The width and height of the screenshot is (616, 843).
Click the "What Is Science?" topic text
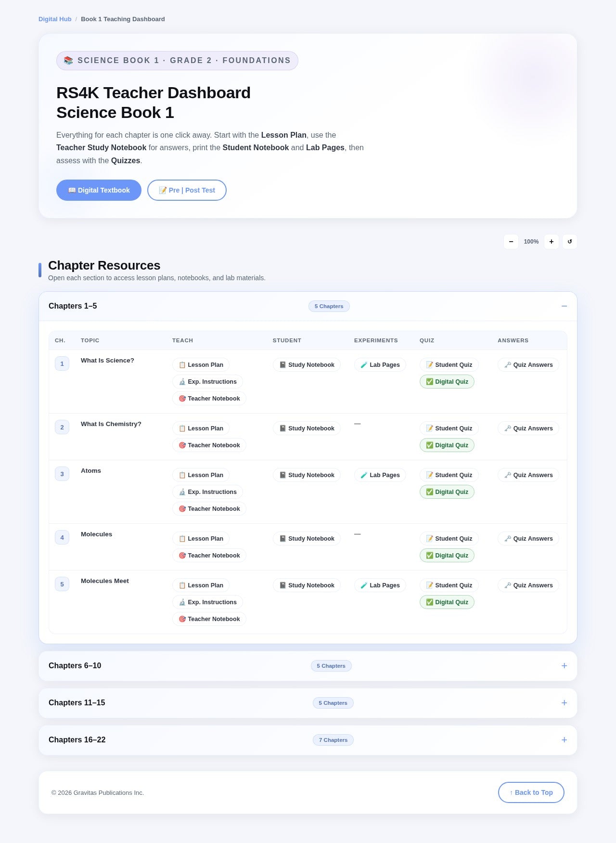point(107,361)
